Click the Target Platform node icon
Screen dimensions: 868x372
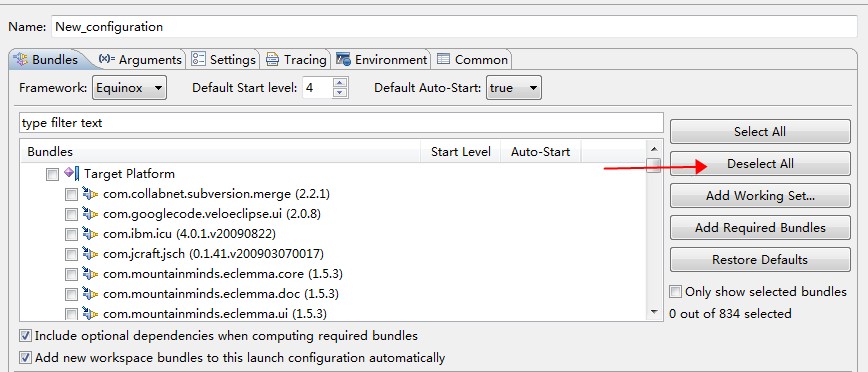pyautogui.click(x=72, y=174)
